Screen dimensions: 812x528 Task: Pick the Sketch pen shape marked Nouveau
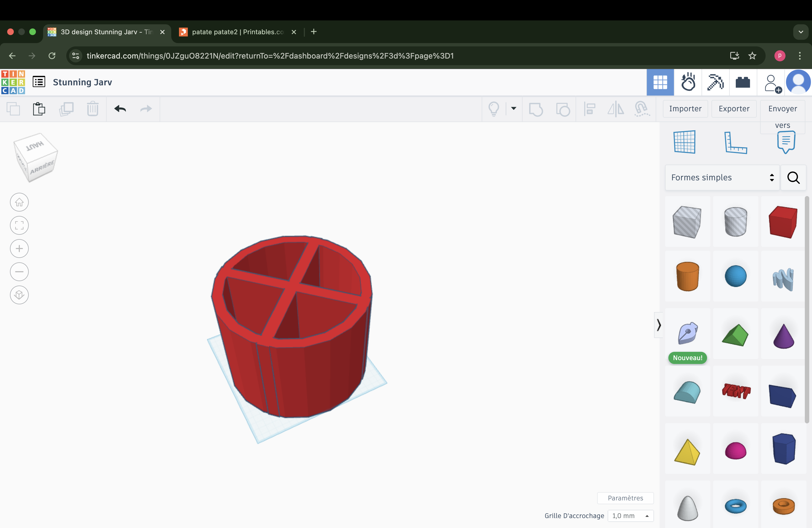pos(687,333)
